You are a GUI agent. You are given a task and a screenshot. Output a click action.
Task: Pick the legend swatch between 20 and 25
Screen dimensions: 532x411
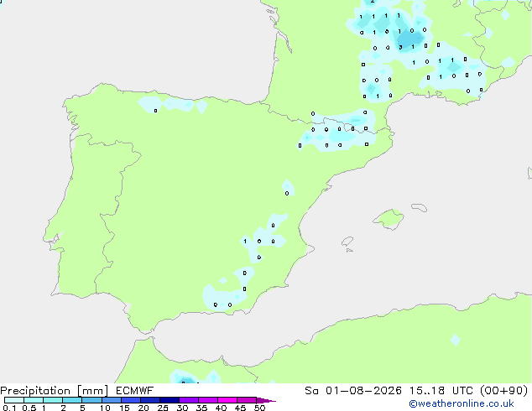pos(150,400)
